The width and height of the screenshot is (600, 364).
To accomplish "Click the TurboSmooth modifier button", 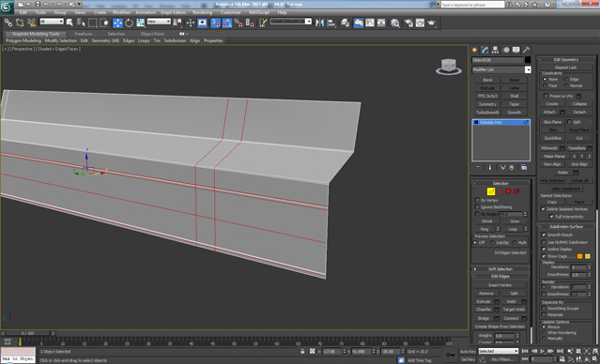I will click(487, 113).
